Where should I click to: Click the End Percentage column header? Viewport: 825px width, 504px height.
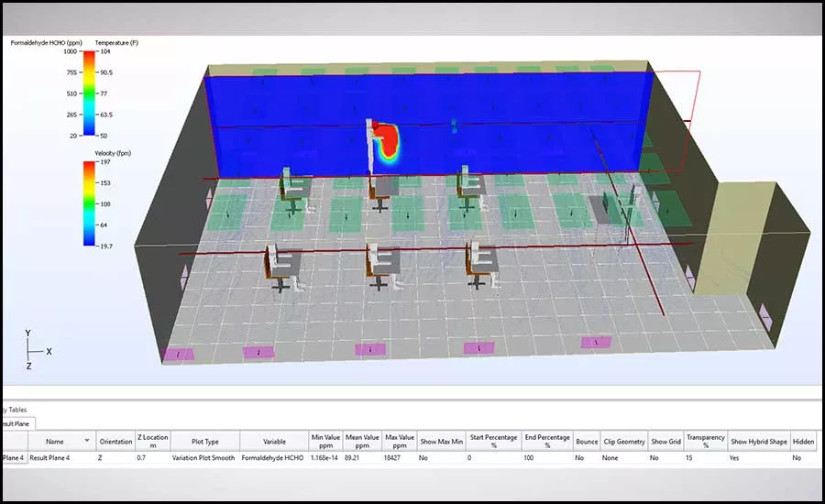point(547,442)
